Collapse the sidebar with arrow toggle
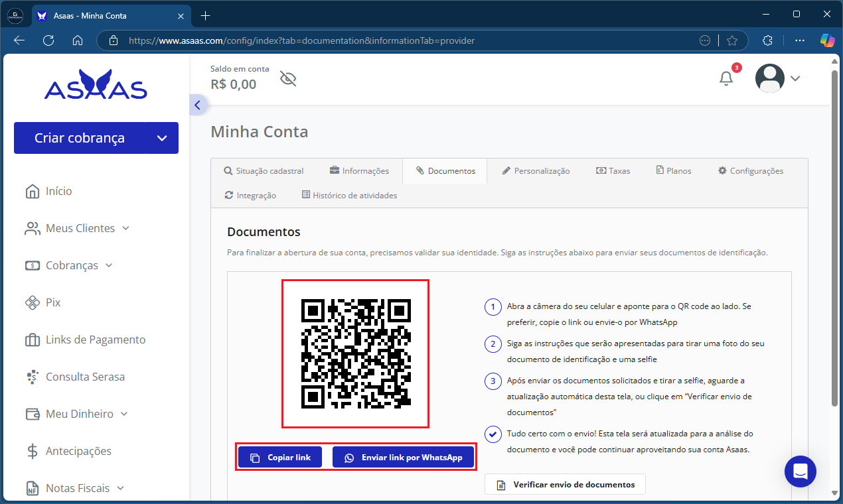The image size is (843, 504). [197, 105]
